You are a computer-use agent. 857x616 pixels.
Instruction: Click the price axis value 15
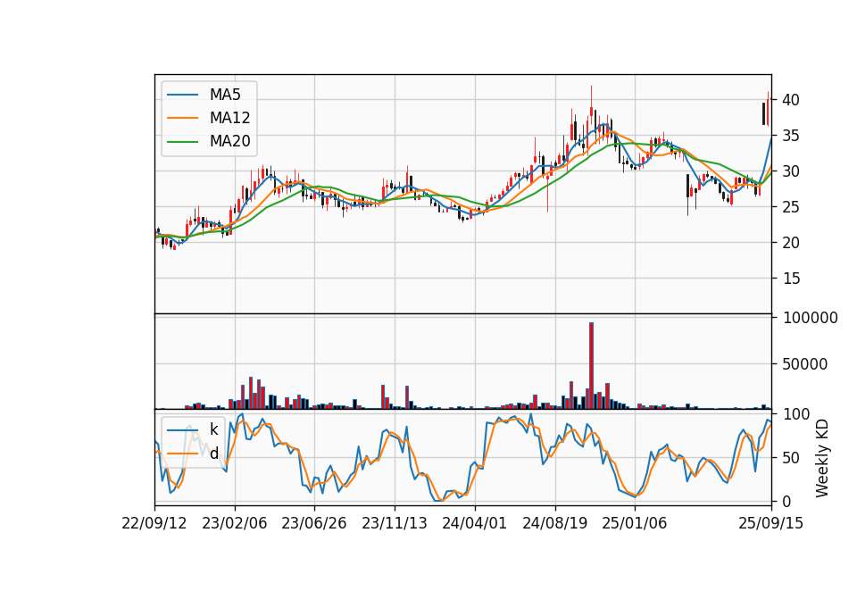pos(791,279)
